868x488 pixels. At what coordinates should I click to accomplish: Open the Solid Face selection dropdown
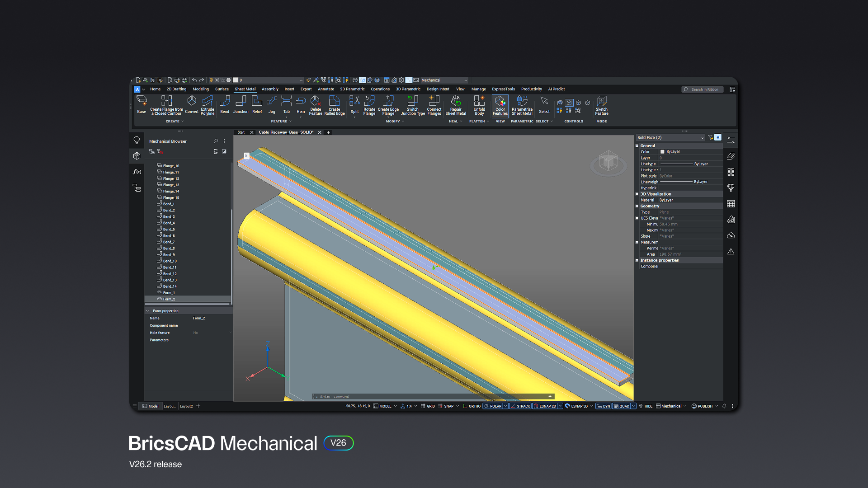point(702,137)
